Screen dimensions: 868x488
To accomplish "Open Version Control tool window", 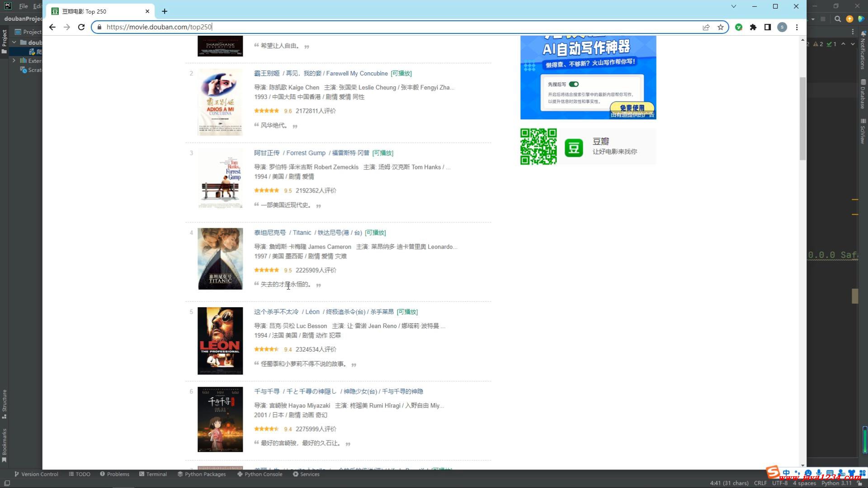I will pyautogui.click(x=36, y=474).
